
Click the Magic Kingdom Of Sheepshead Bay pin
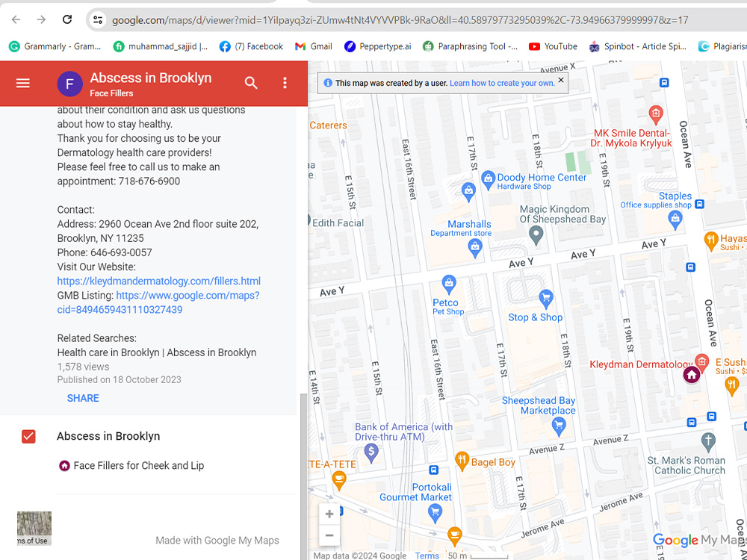click(536, 235)
